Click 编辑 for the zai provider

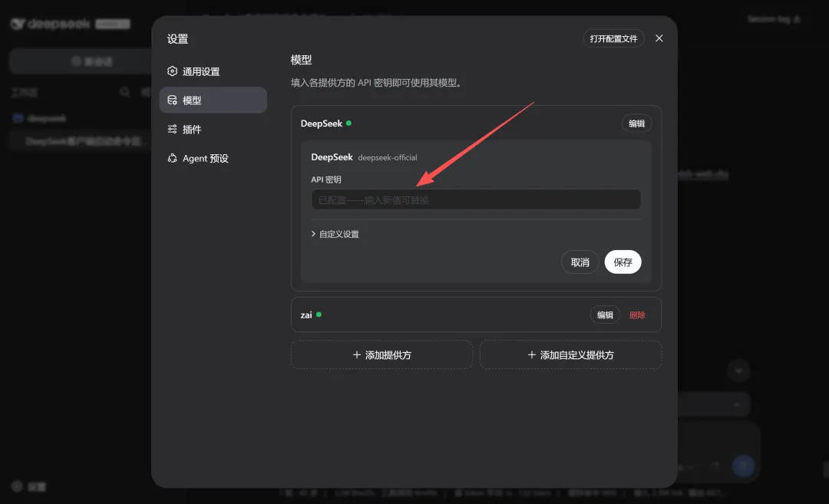click(605, 315)
